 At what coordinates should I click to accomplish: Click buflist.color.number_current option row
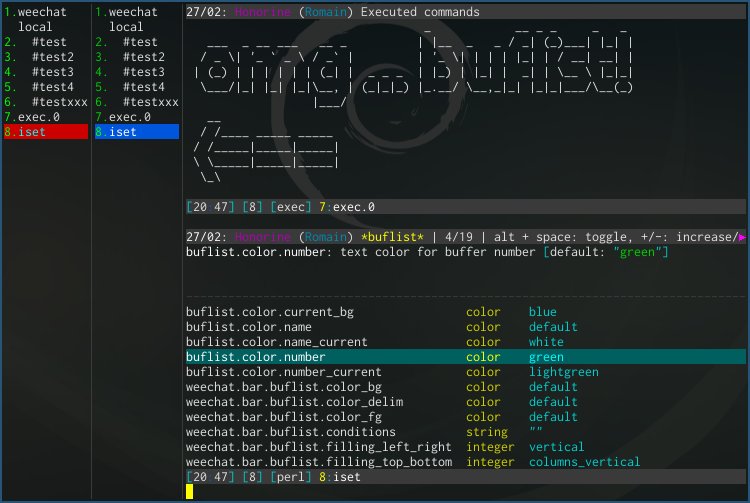tap(465, 372)
